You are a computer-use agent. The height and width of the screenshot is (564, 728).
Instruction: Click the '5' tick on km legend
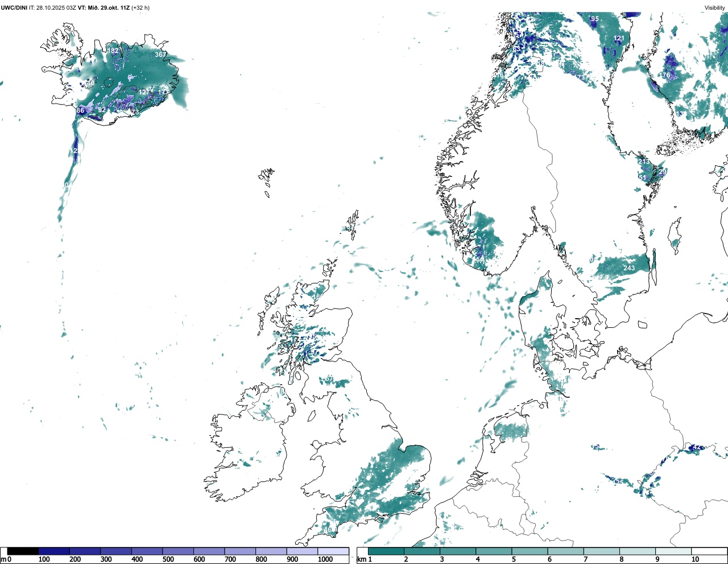pyautogui.click(x=514, y=559)
